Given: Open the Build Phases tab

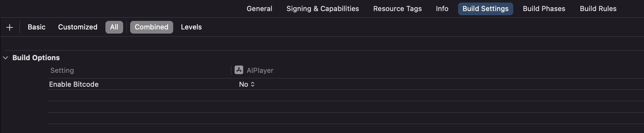Looking at the screenshot, I should (x=544, y=9).
